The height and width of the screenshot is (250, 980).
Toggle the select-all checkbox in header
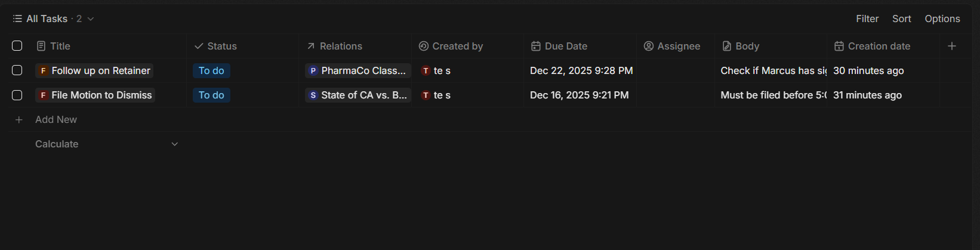[17, 46]
